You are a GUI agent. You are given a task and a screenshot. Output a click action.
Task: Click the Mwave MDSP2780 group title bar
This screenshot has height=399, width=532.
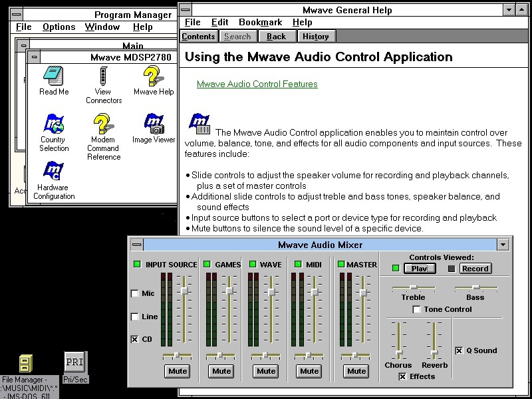108,57
